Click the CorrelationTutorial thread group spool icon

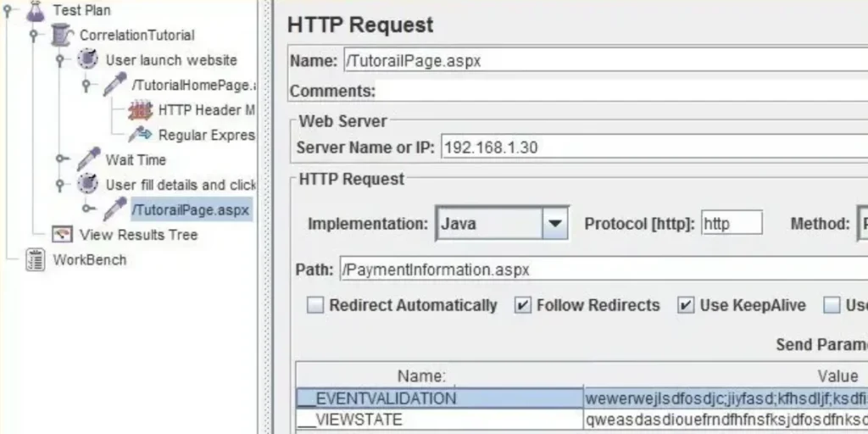coord(61,35)
